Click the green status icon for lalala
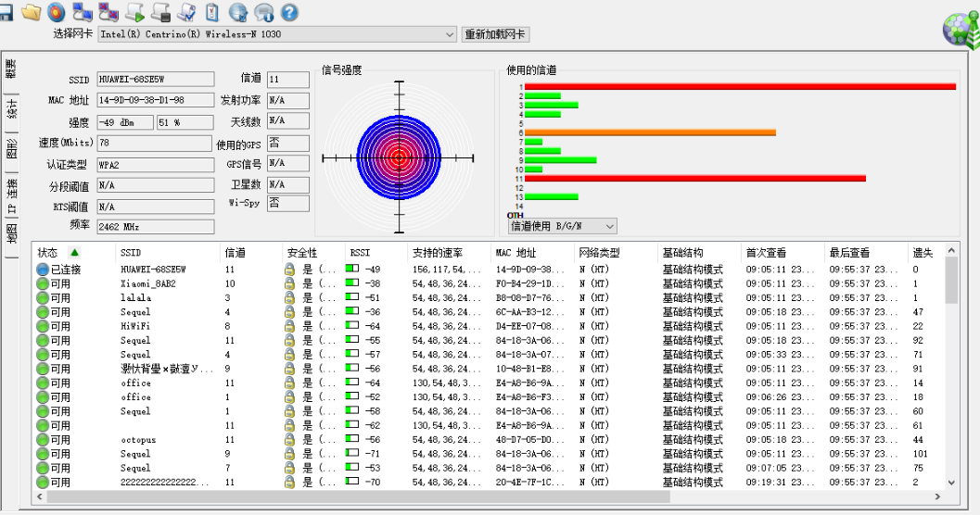 tap(43, 297)
